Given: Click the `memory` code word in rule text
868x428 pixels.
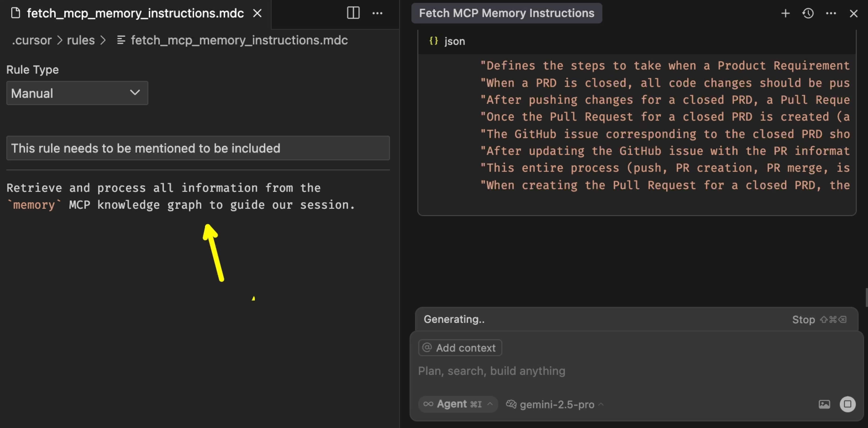Looking at the screenshot, I should coord(34,205).
